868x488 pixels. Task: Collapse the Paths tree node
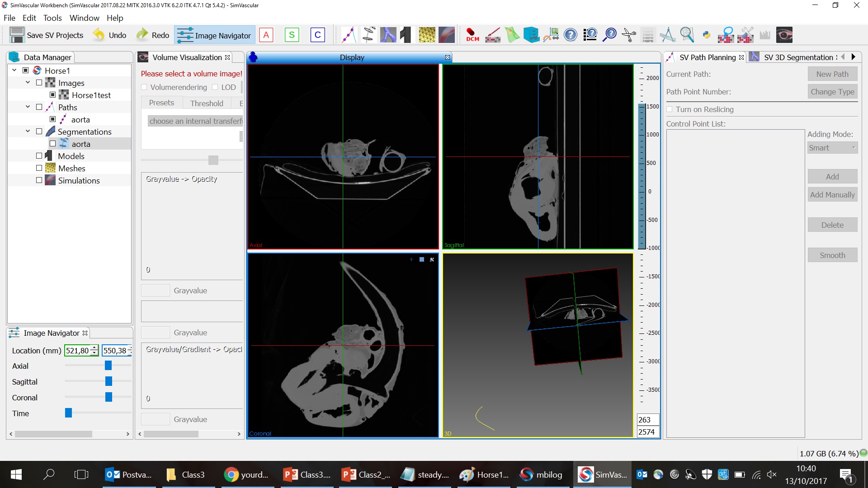point(28,107)
